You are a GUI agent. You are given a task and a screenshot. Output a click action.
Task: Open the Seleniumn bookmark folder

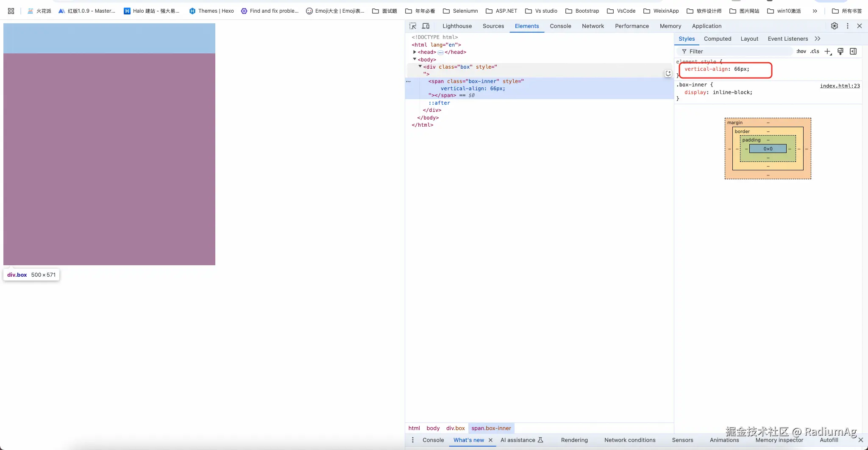click(460, 11)
